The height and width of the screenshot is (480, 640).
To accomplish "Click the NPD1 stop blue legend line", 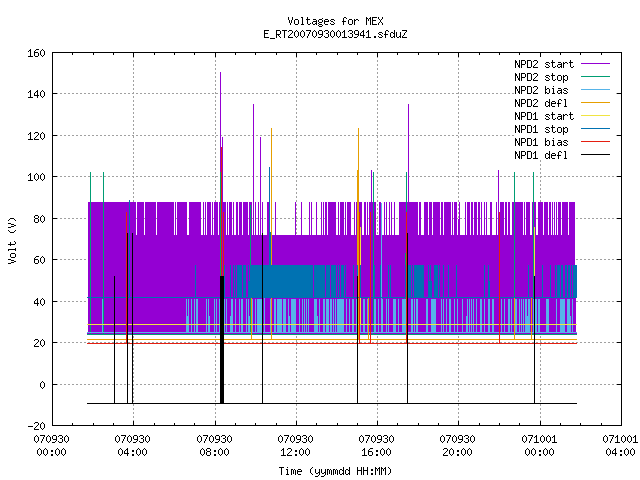I will [596, 129].
